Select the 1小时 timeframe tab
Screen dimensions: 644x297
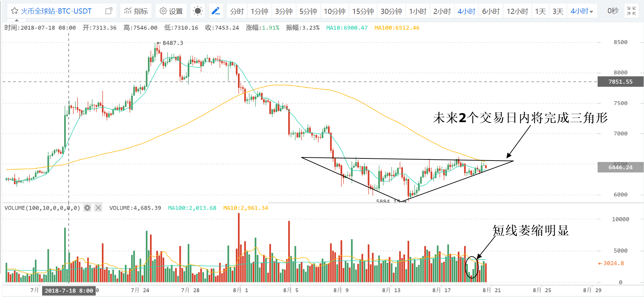coord(418,11)
